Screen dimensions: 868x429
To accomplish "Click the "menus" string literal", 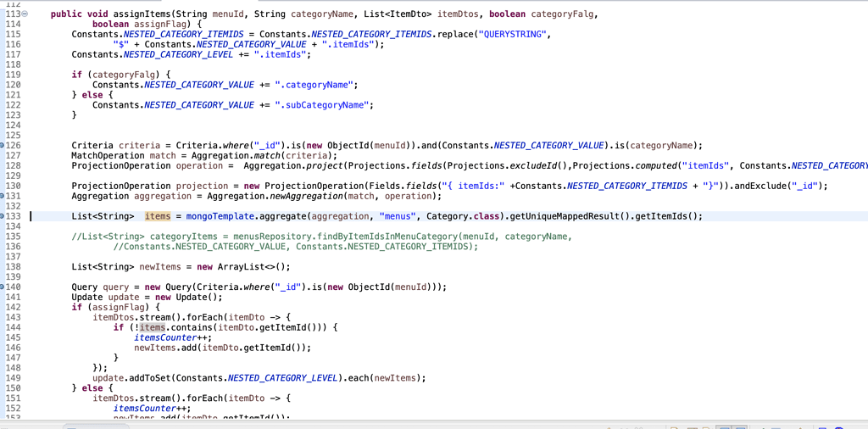I will [x=398, y=216].
